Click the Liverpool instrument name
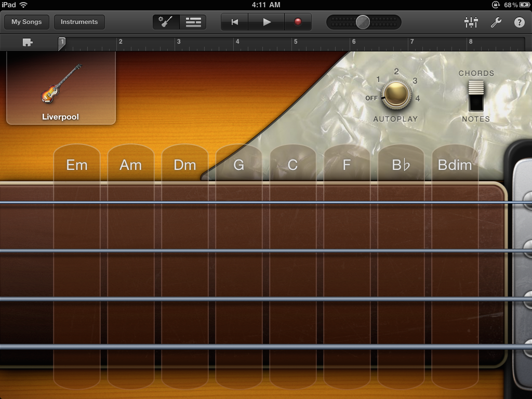532x399 pixels. [x=60, y=117]
